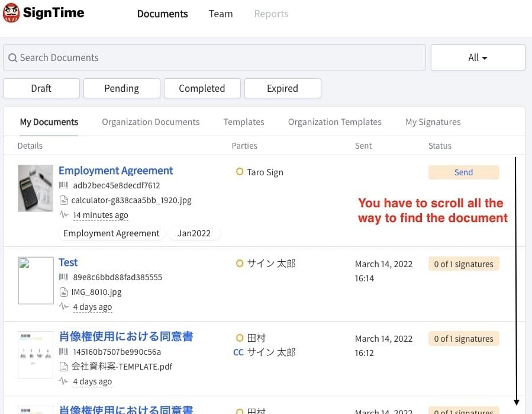The image size is (532, 414).
Task: Click the status circle next to Taro Sign
Action: click(x=240, y=172)
